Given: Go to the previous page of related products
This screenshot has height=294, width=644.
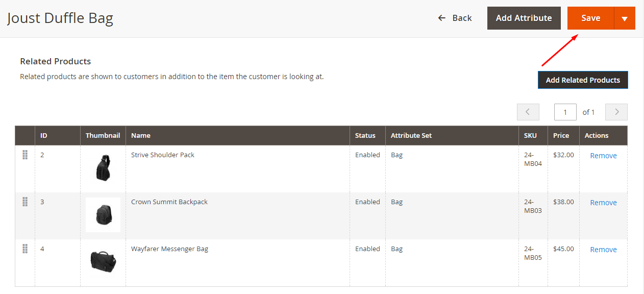Looking at the screenshot, I should pos(528,112).
